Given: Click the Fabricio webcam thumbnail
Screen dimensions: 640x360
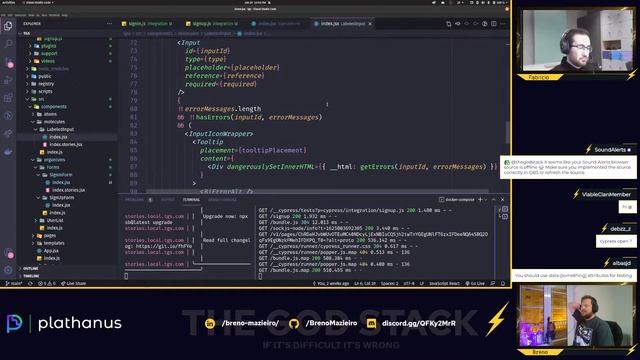Looking at the screenshot, I should coord(577,40).
